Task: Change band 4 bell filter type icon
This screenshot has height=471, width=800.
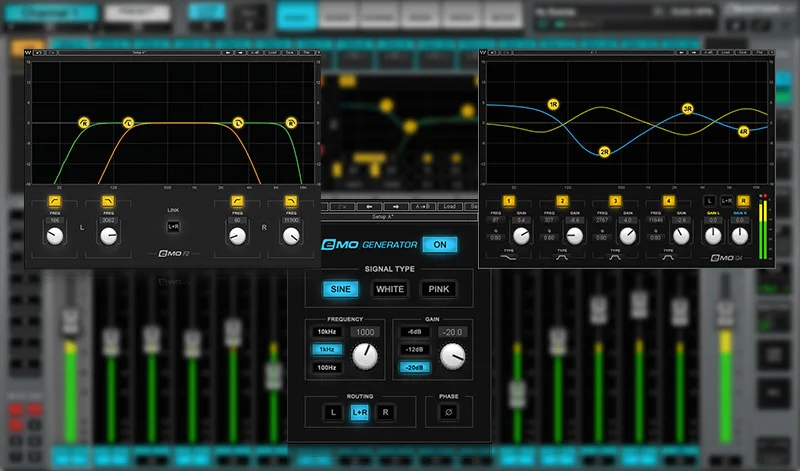Action: (668, 257)
